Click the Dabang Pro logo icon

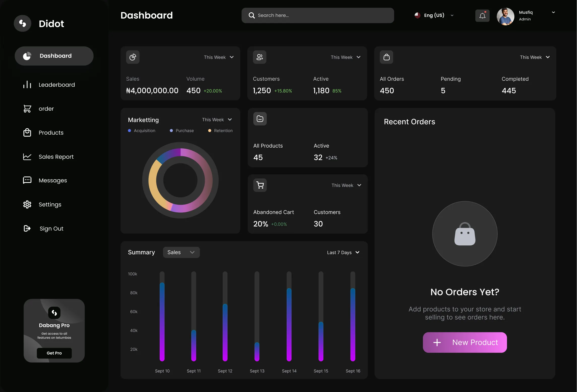[x=54, y=313]
